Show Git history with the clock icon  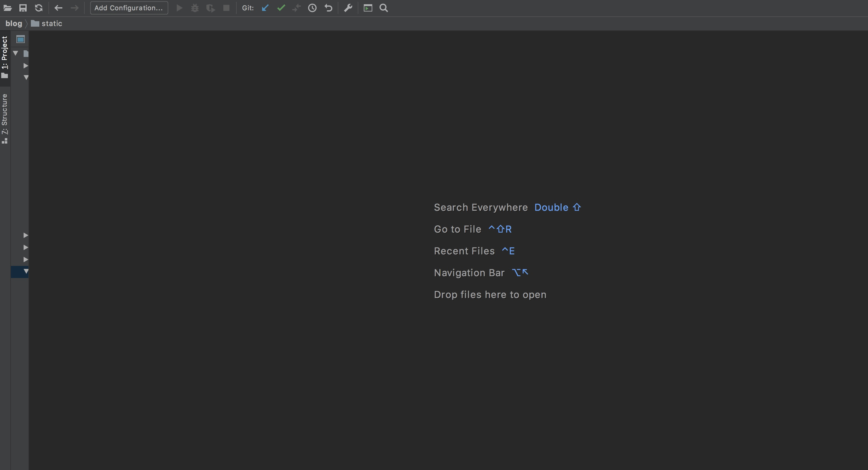tap(312, 8)
